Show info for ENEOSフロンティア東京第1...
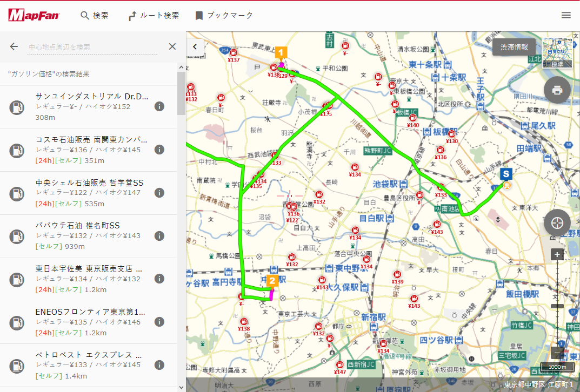 coord(159,322)
